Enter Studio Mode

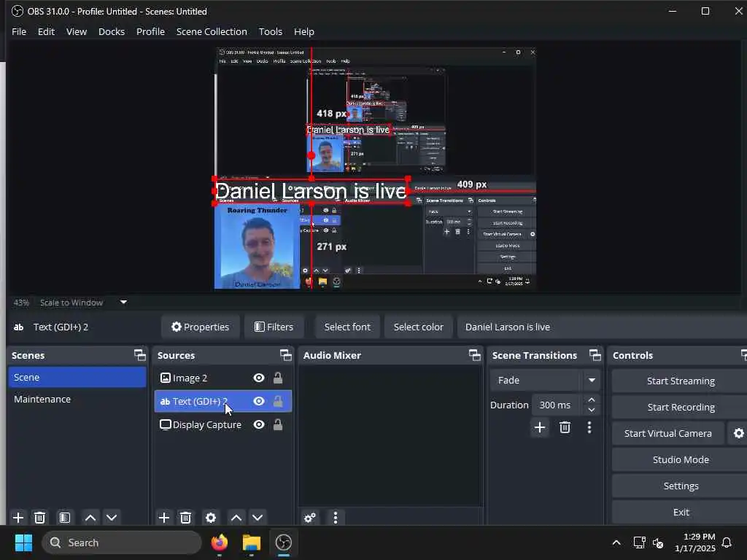pos(681,459)
